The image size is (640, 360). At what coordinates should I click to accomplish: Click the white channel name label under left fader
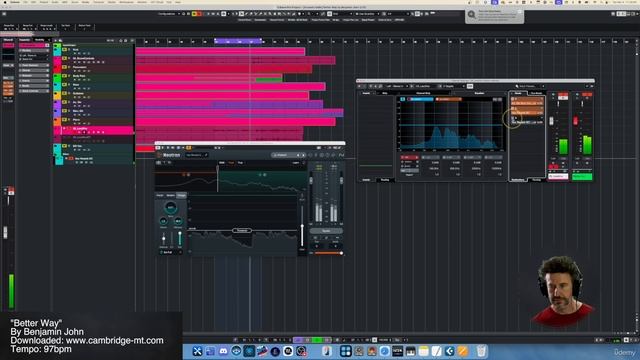[x=558, y=177]
